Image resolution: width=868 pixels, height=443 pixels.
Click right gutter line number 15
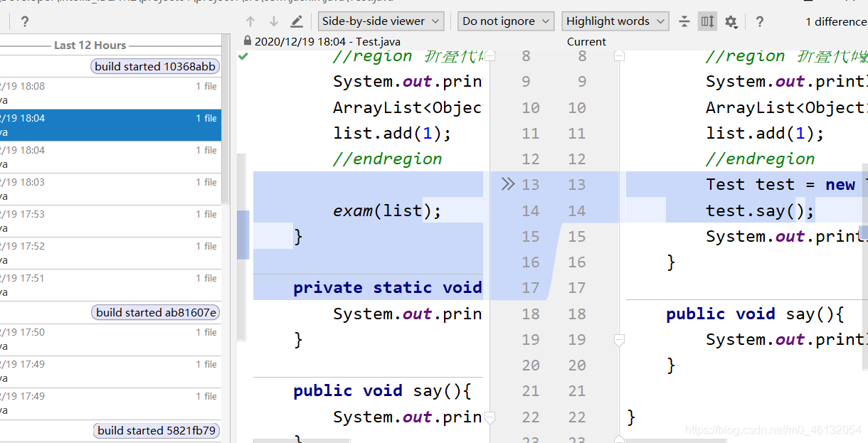(x=577, y=236)
